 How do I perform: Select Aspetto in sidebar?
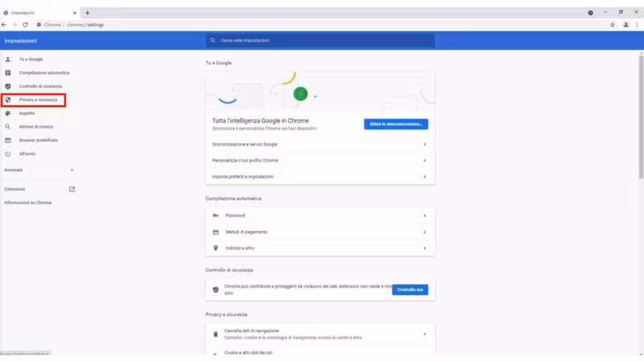tap(27, 113)
